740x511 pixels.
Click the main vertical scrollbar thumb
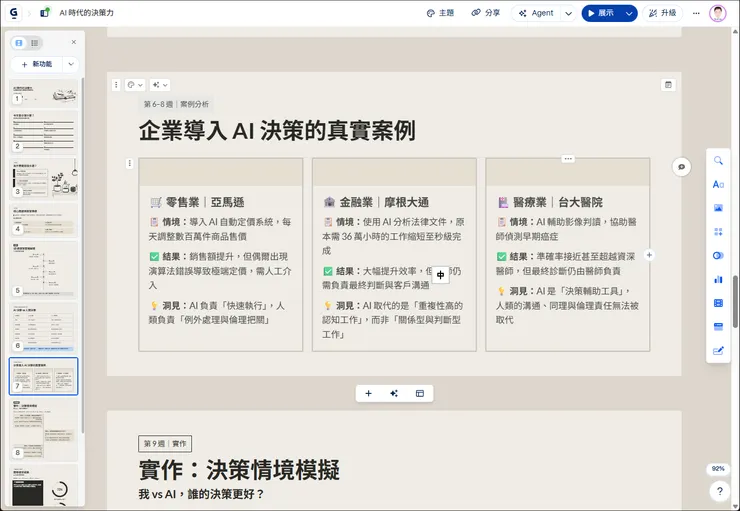tap(735, 301)
